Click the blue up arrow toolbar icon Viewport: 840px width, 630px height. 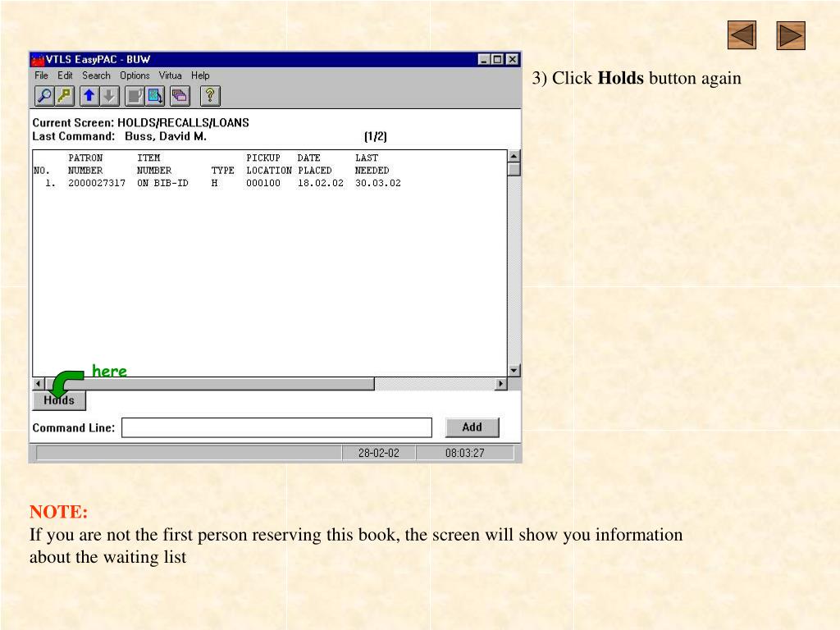tap(89, 96)
